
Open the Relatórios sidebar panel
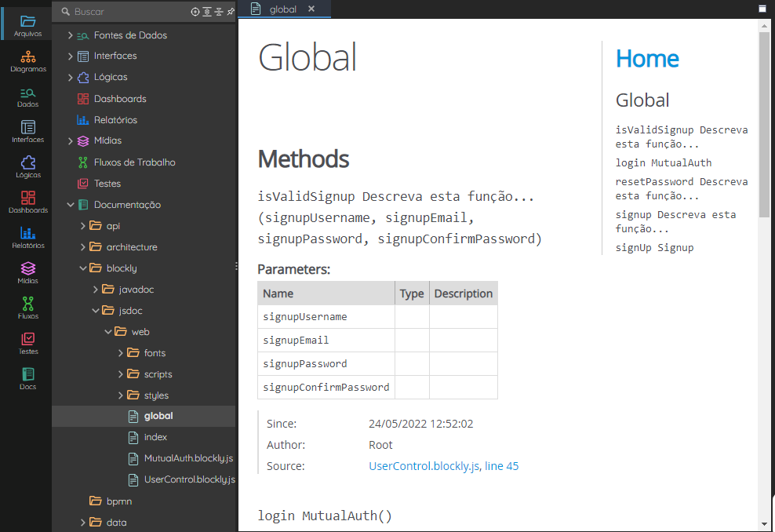click(x=27, y=238)
